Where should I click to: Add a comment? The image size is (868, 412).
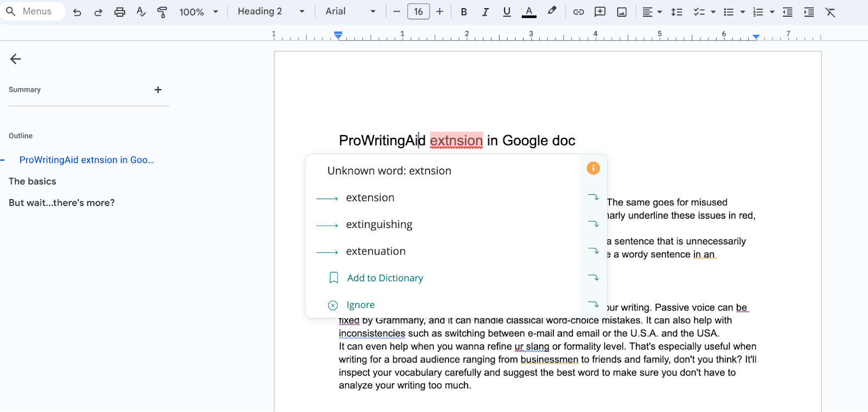coord(600,12)
